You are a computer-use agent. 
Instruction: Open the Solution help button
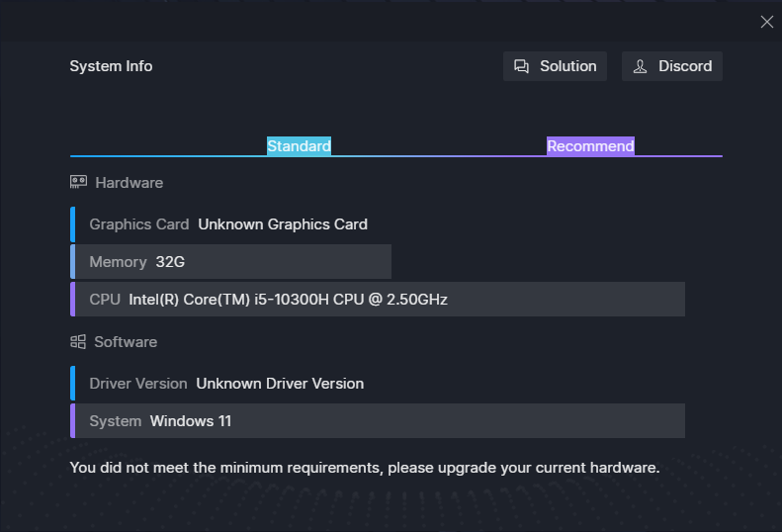[x=555, y=66]
